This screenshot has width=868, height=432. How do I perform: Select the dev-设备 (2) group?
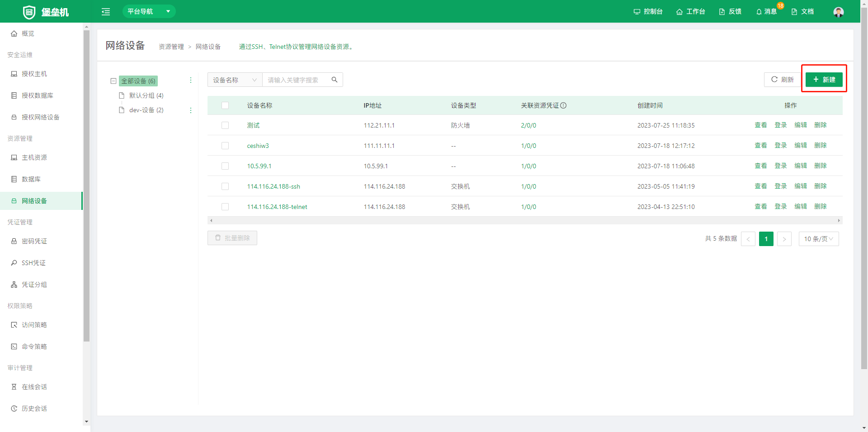[x=146, y=110]
